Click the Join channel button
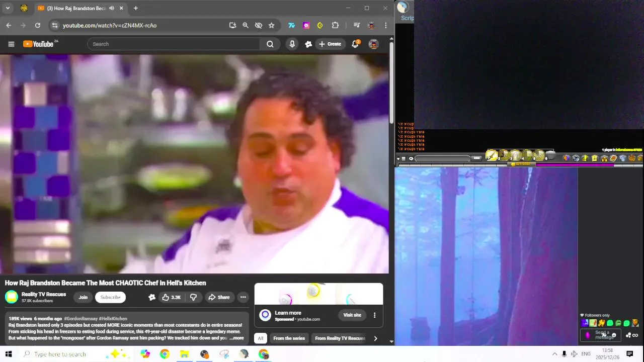Viewport: 644px width, 362px height. pyautogui.click(x=83, y=297)
